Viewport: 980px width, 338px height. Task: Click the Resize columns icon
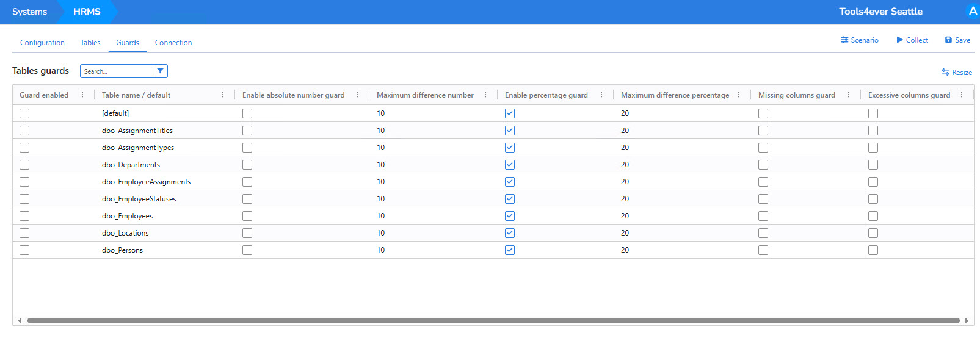(945, 73)
